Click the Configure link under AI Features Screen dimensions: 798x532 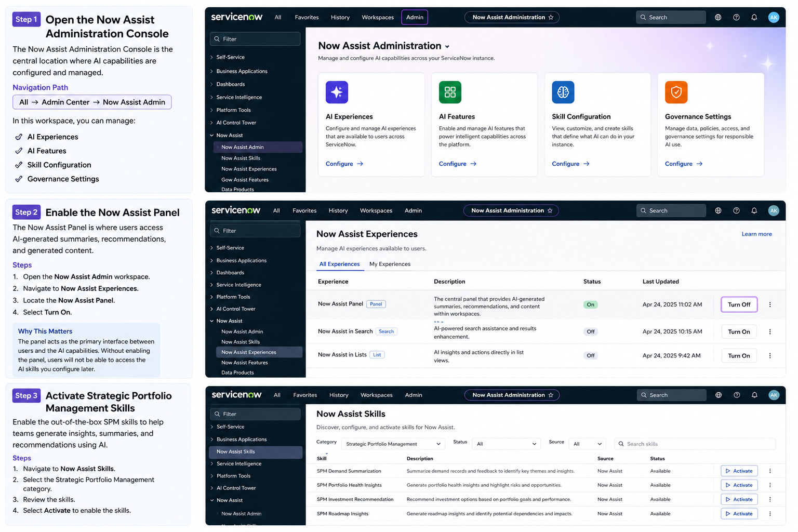tap(458, 164)
